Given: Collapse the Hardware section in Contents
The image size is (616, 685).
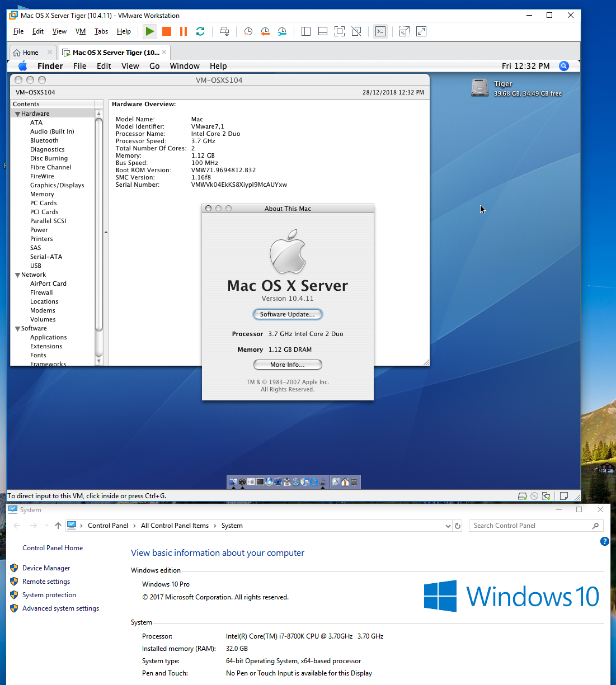Looking at the screenshot, I should [17, 114].
